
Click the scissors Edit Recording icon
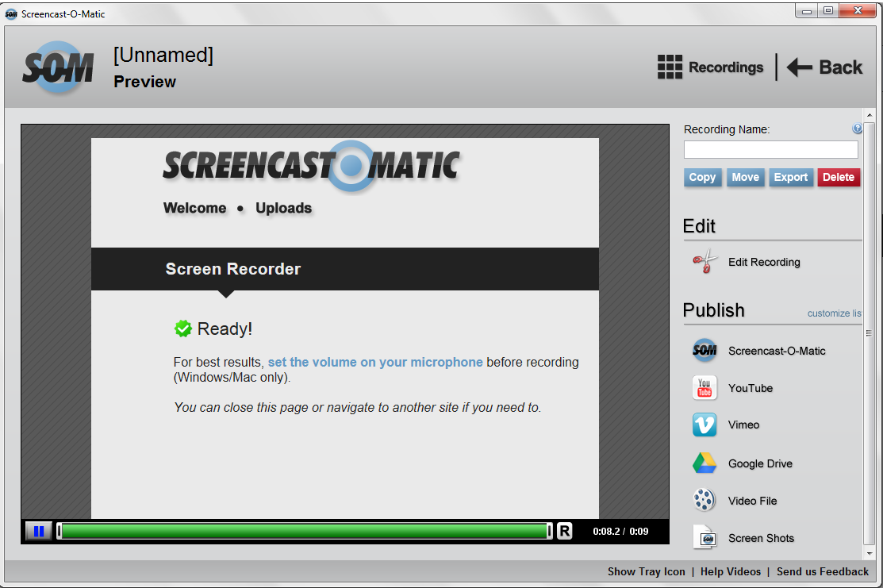[704, 262]
